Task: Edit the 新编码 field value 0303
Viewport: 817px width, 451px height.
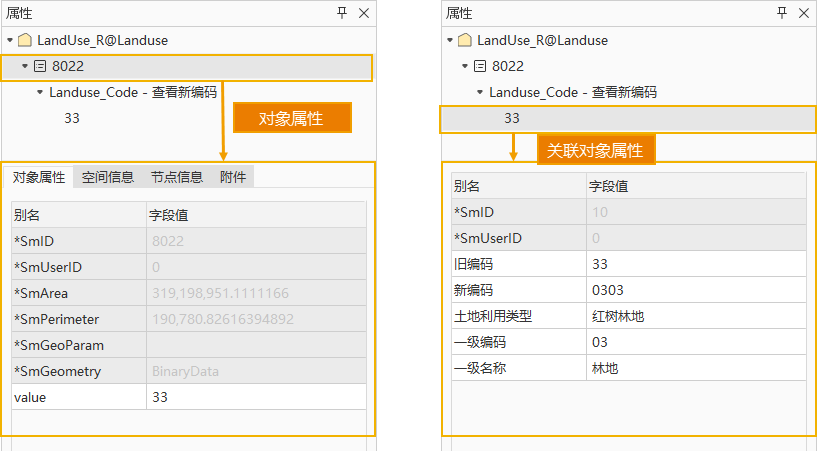Action: coord(695,290)
